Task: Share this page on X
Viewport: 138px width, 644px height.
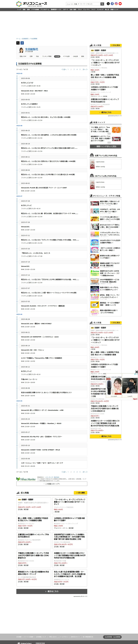Action: click(18, 43)
